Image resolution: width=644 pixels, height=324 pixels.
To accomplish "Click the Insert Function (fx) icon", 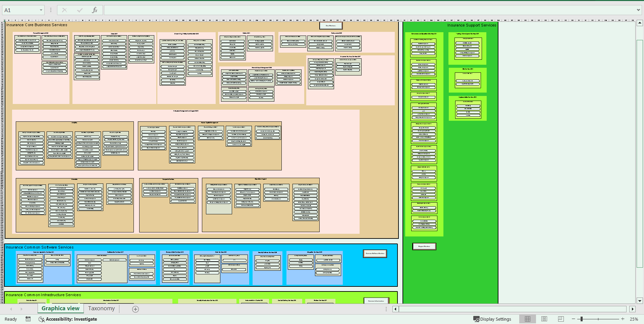I will [x=95, y=10].
